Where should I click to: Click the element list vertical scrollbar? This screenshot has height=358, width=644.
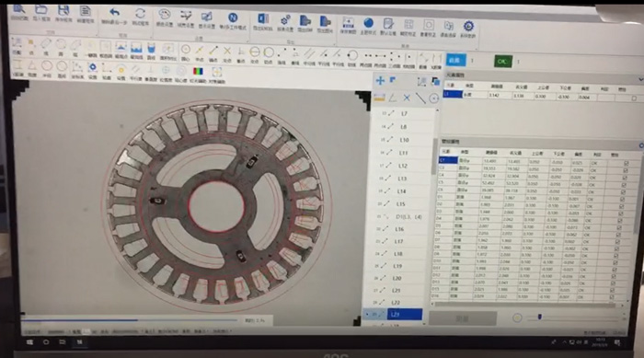(x=433, y=156)
